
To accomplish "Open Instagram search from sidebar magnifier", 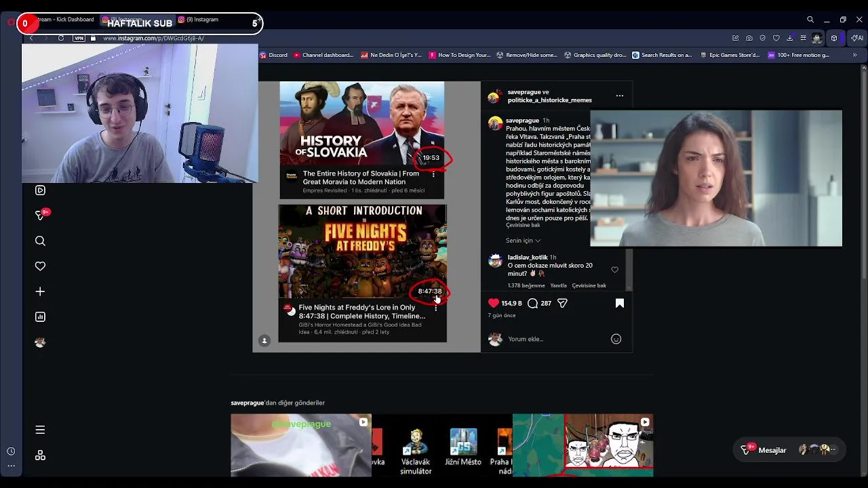I will point(40,241).
